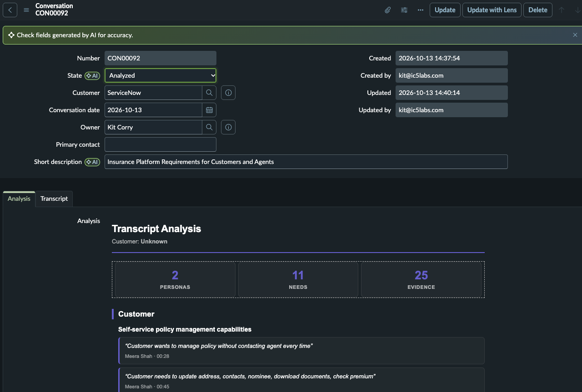This screenshot has width=582, height=392.
Task: Search Customer with lookup magnifier
Action: (x=209, y=93)
